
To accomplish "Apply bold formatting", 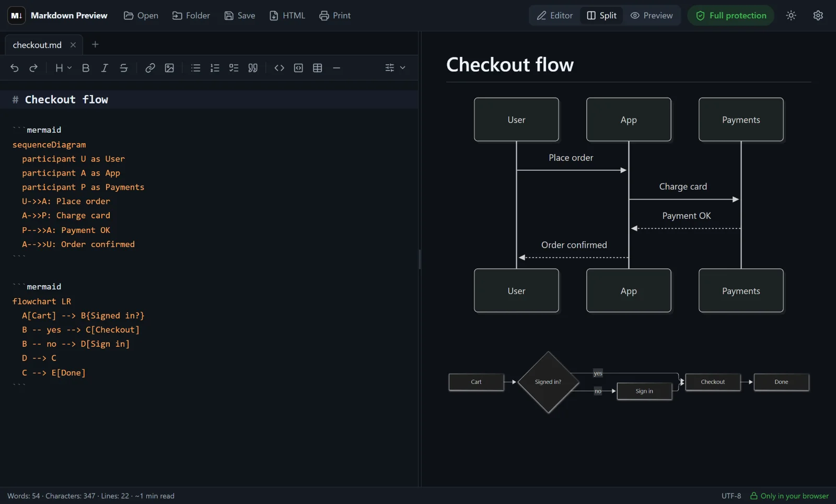I will 86,68.
